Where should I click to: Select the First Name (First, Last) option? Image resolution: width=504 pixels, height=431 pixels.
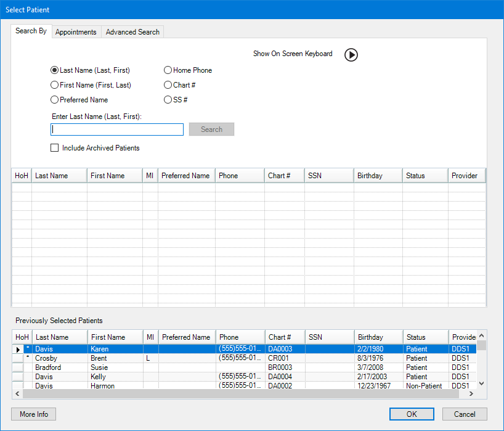click(55, 85)
